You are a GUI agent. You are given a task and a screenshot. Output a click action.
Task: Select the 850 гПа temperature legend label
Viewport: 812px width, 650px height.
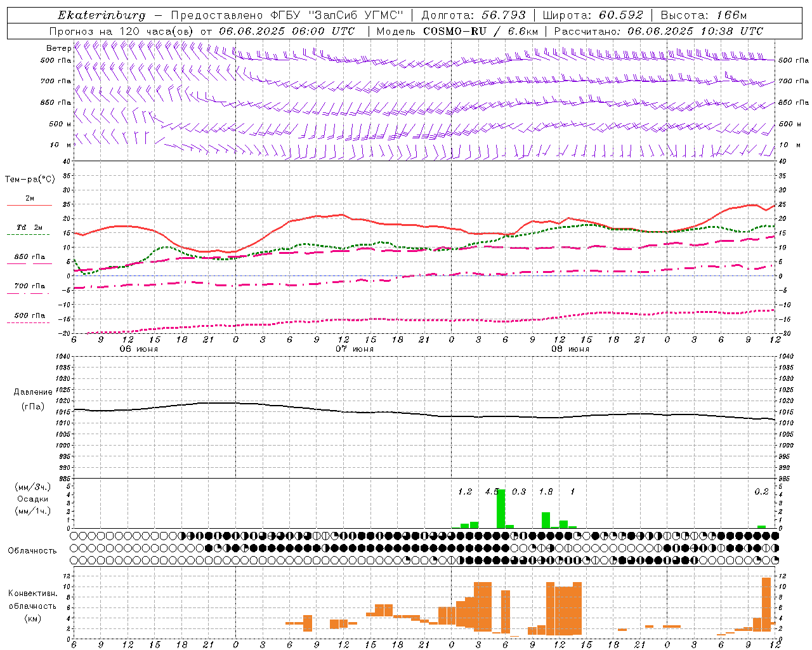point(29,257)
